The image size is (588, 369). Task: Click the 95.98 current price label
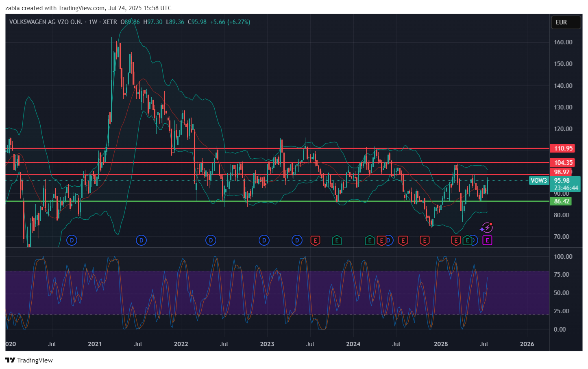tap(562, 181)
